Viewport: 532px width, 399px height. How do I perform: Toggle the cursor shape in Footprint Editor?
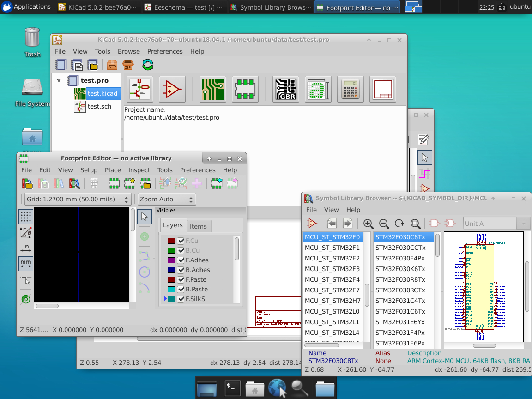(x=26, y=280)
